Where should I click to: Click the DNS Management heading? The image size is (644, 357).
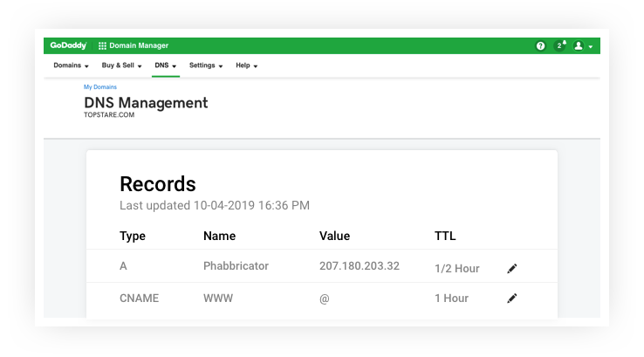(146, 103)
